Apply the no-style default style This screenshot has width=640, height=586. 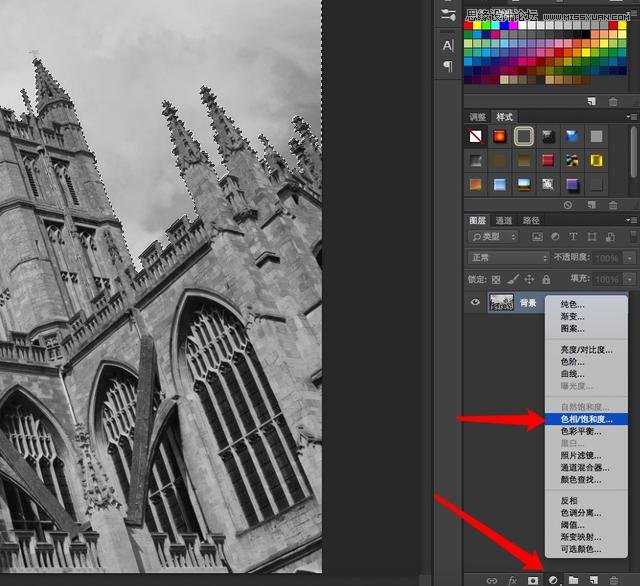pyautogui.click(x=476, y=136)
